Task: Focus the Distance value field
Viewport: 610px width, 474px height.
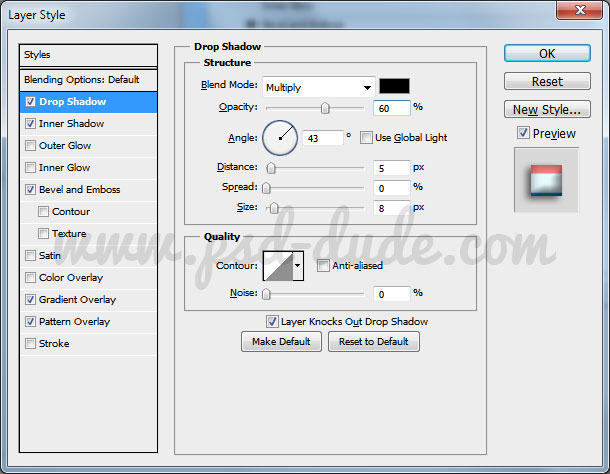Action: tap(392, 168)
